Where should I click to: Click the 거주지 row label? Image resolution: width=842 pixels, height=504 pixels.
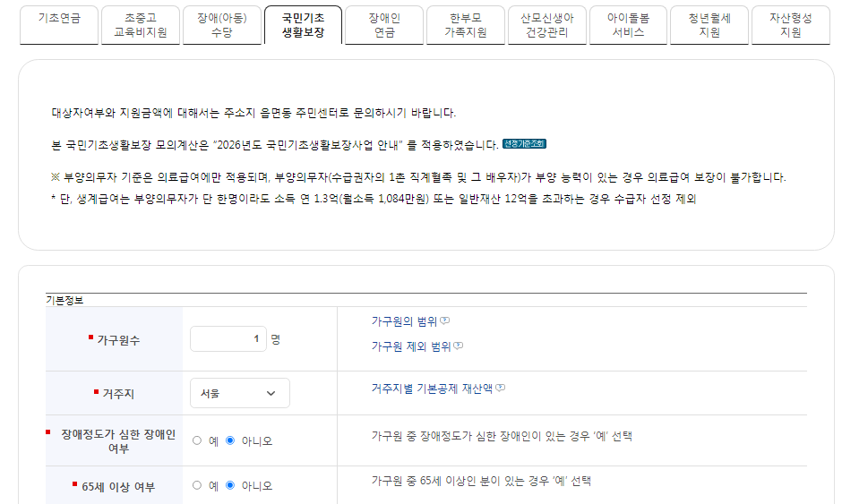pos(118,394)
